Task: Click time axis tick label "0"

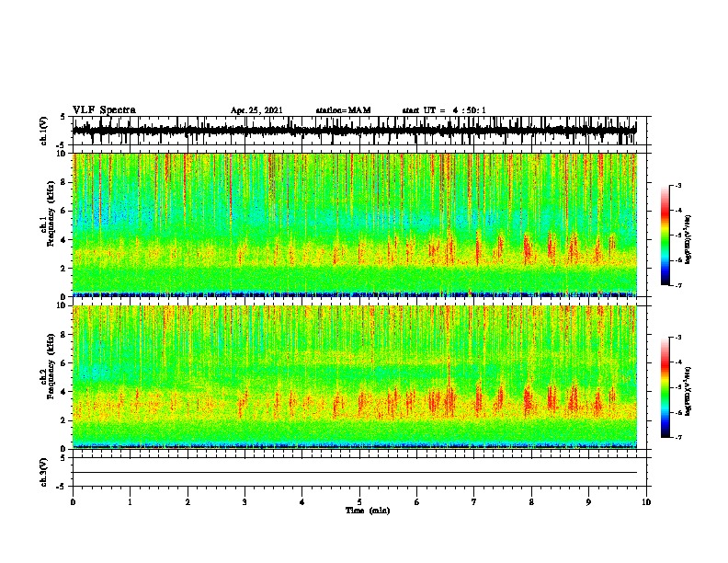Action: (x=73, y=502)
